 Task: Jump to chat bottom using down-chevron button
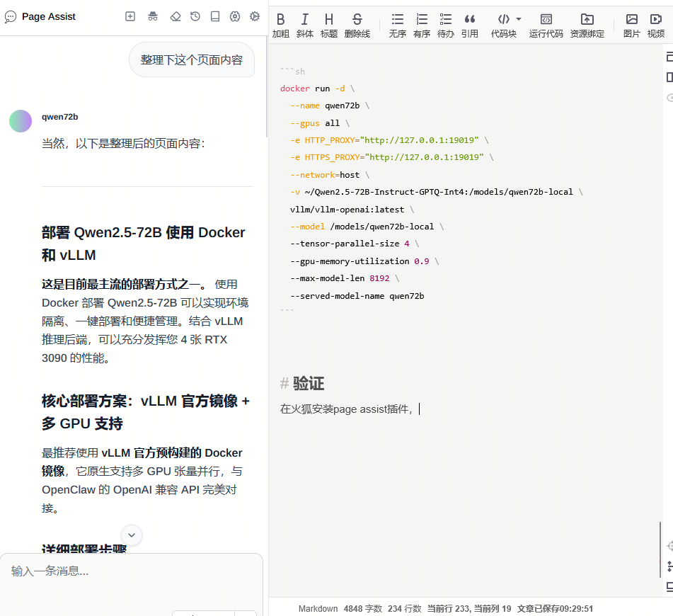[132, 535]
